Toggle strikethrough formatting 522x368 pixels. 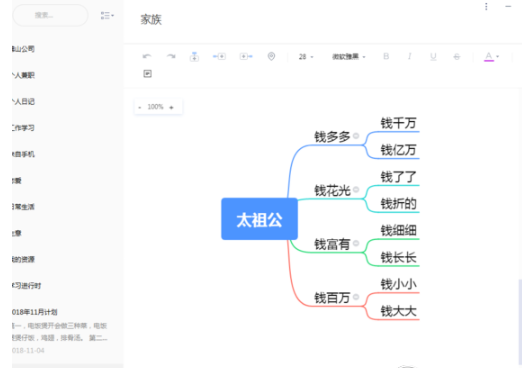[x=457, y=57]
